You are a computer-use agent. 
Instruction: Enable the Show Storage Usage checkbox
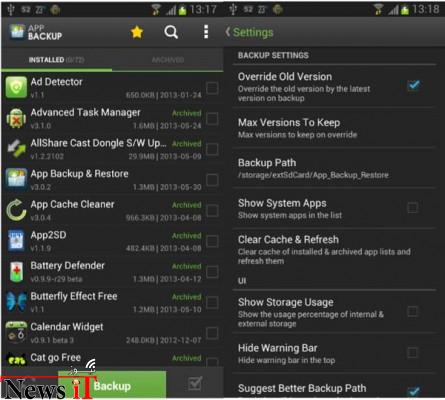coord(412,311)
